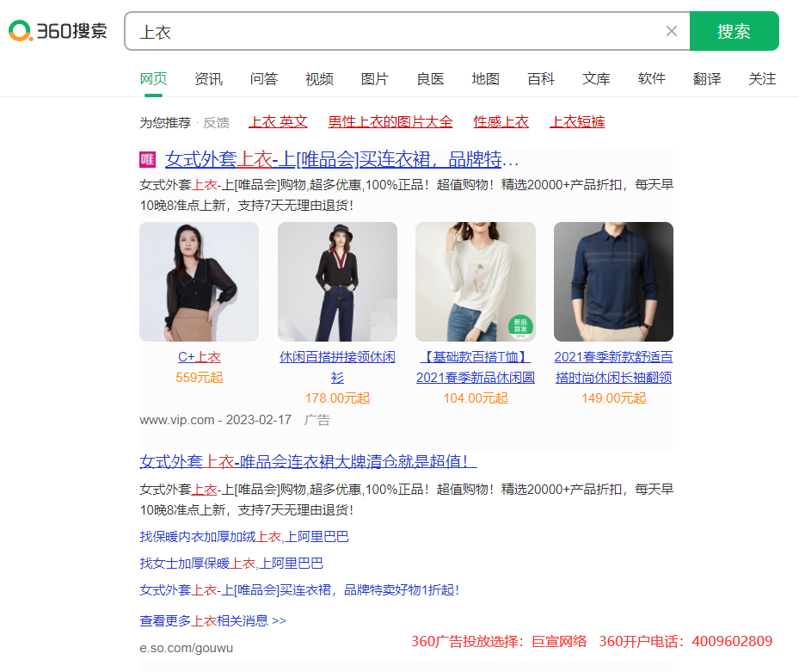Screen dimensions: 799x672
Task: Click the navy long-sleeve shirt product thumbnail
Action: (612, 281)
